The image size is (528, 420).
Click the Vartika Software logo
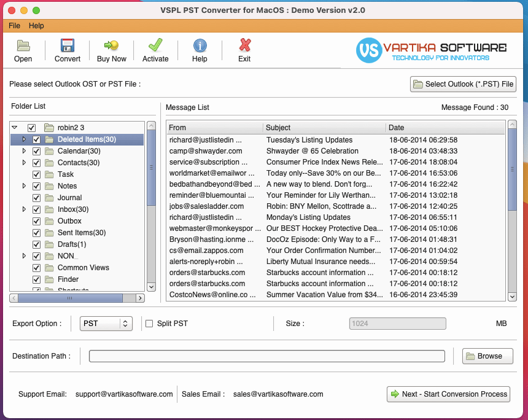tap(432, 50)
